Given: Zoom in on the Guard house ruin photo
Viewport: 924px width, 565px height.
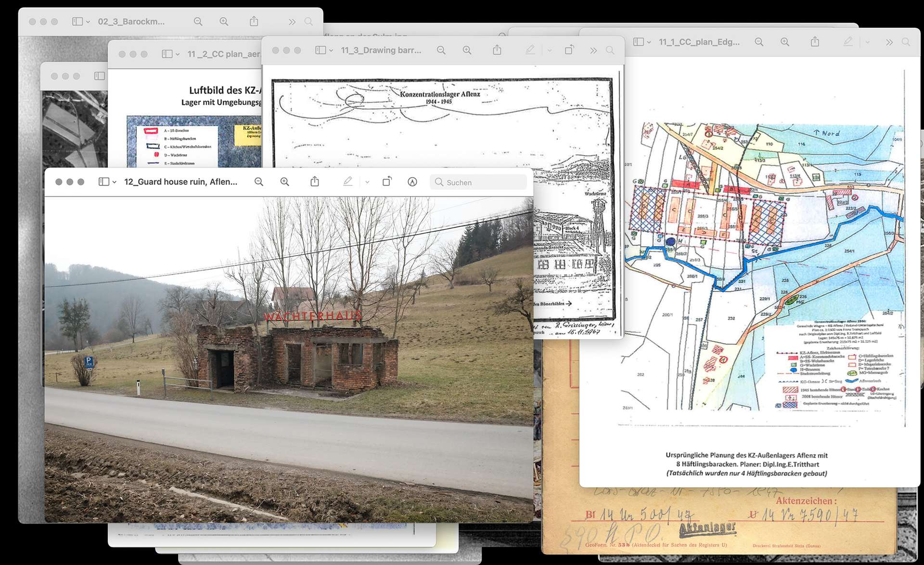Looking at the screenshot, I should 285,182.
